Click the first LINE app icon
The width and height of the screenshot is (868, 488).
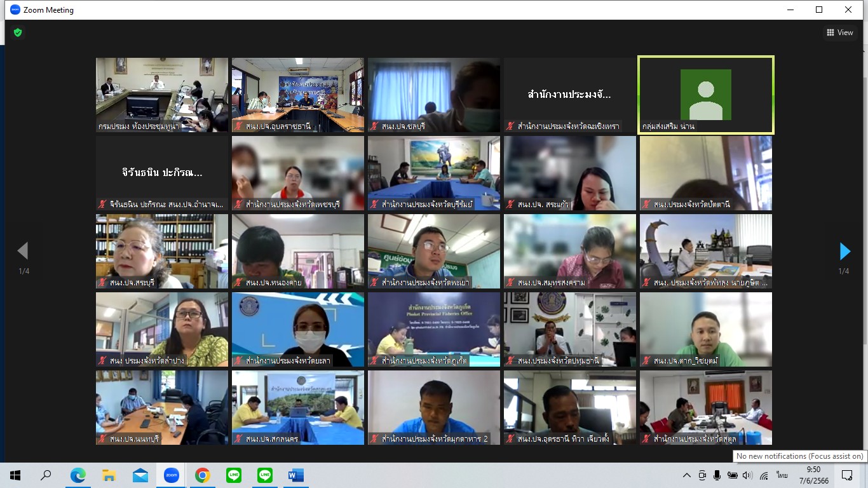[x=233, y=475]
